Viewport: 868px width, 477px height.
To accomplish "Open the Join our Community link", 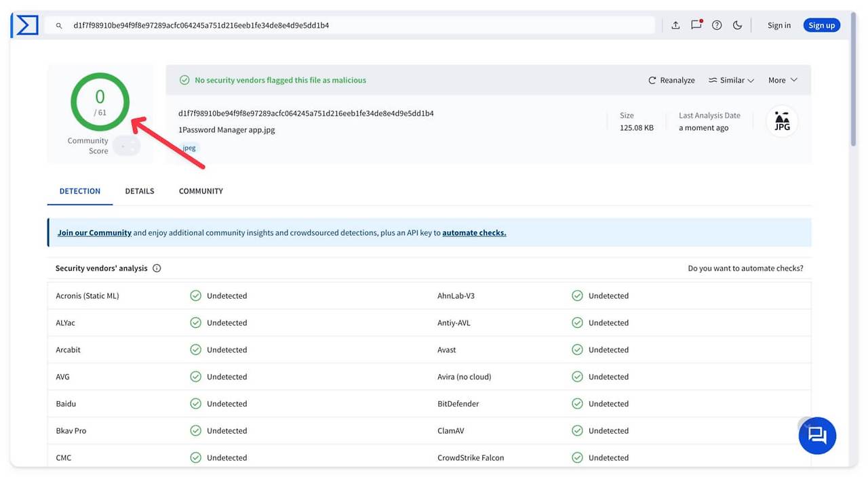I will [x=94, y=232].
